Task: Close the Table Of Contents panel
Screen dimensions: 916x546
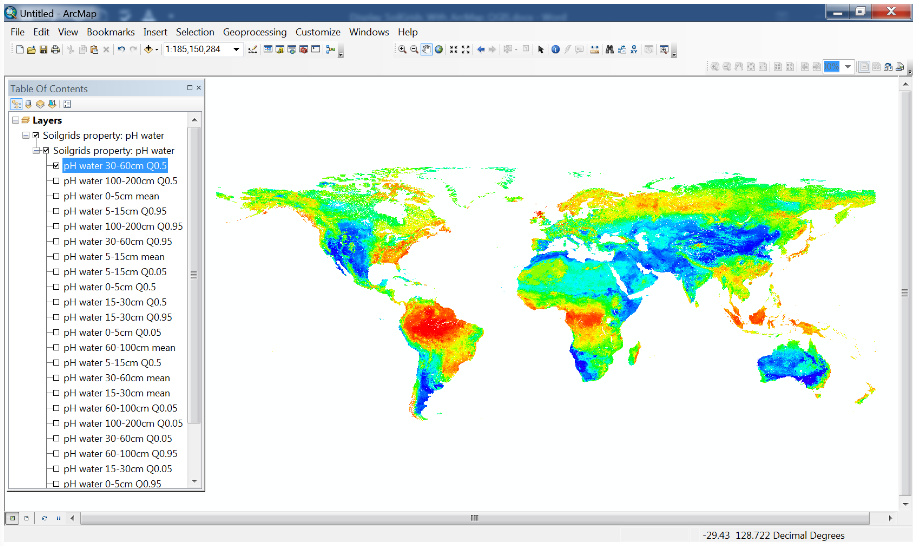Action: (x=198, y=88)
